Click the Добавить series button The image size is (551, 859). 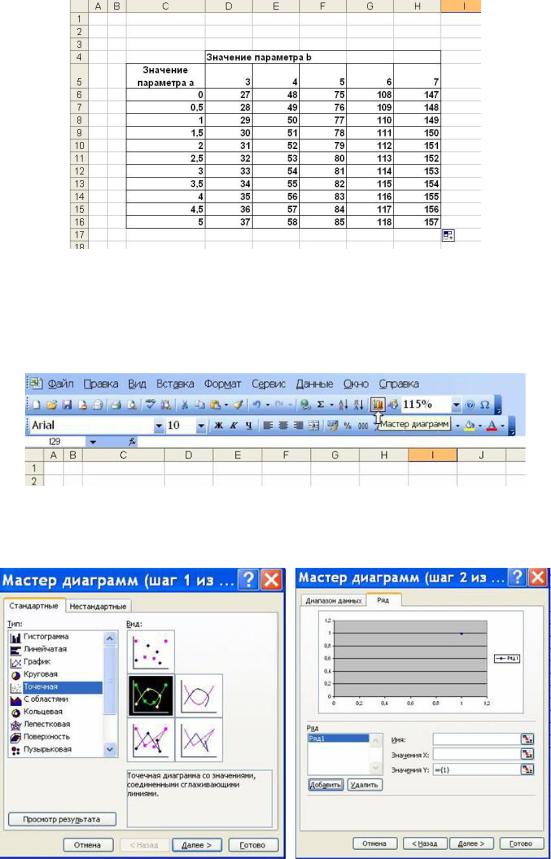pyautogui.click(x=325, y=784)
